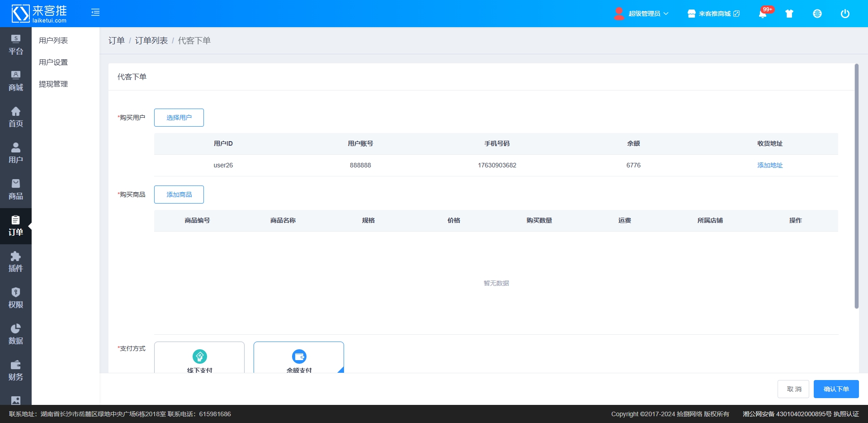Open 来客推商城 store link
Screen dimensions: 868x423
coord(714,14)
